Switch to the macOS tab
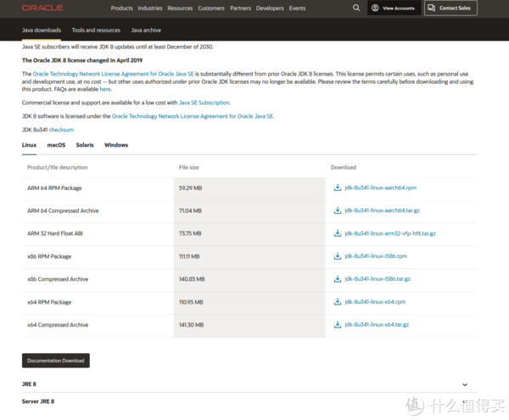The image size is (509, 420). pyautogui.click(x=56, y=145)
